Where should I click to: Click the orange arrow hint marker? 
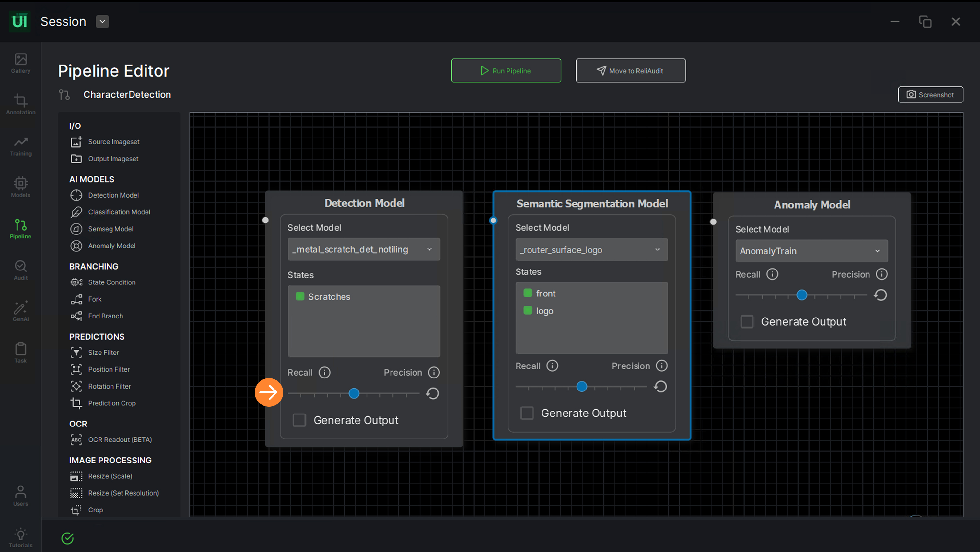point(269,392)
